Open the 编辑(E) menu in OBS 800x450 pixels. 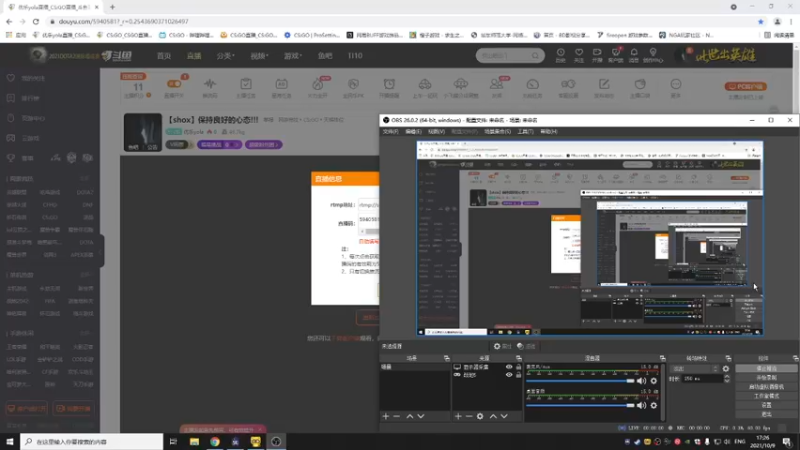[x=413, y=132]
